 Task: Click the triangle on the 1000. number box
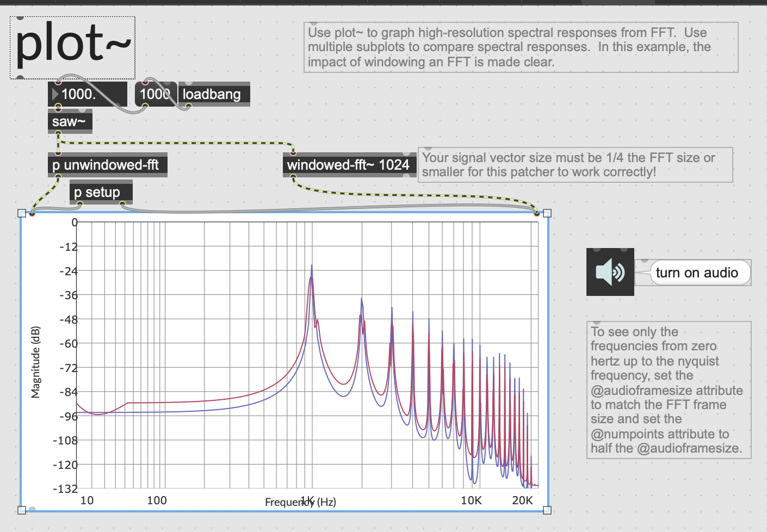[x=55, y=94]
